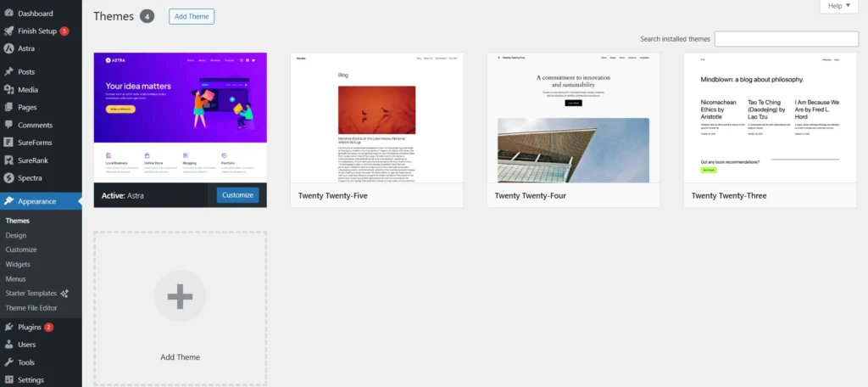Open the Spectra menu label
Viewport: 868px width, 387px height.
pos(30,178)
